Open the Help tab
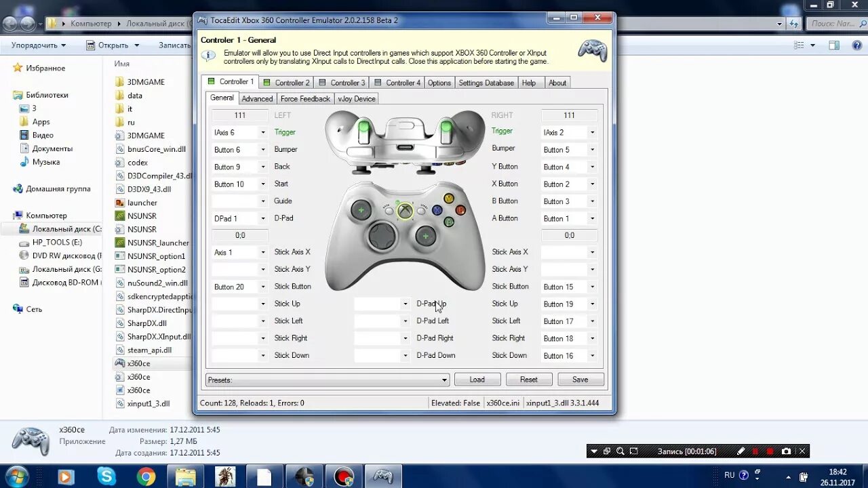Screen dimensions: 868x488 529,83
